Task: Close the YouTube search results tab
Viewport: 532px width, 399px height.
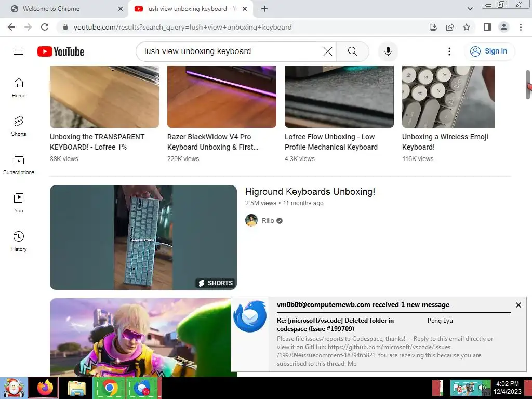Action: click(x=245, y=9)
